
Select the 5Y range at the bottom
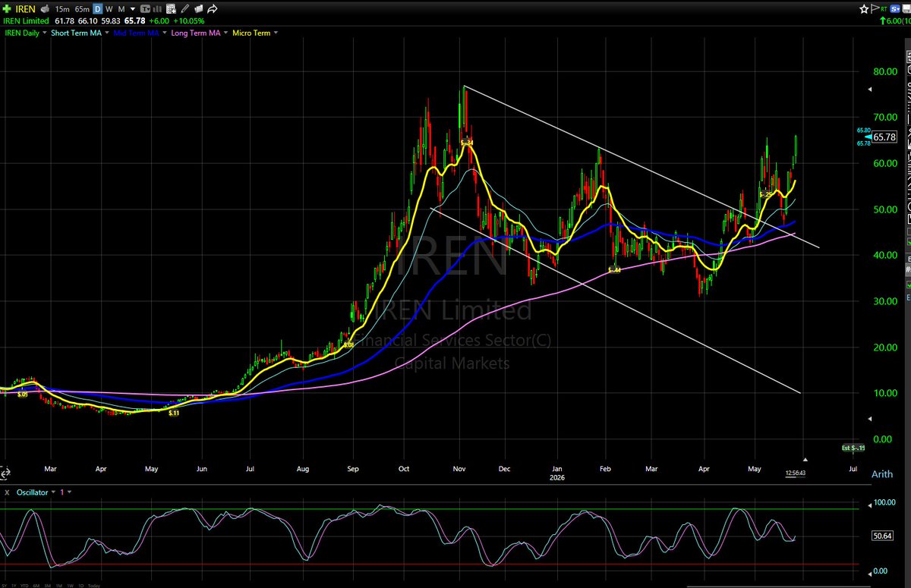point(6,585)
